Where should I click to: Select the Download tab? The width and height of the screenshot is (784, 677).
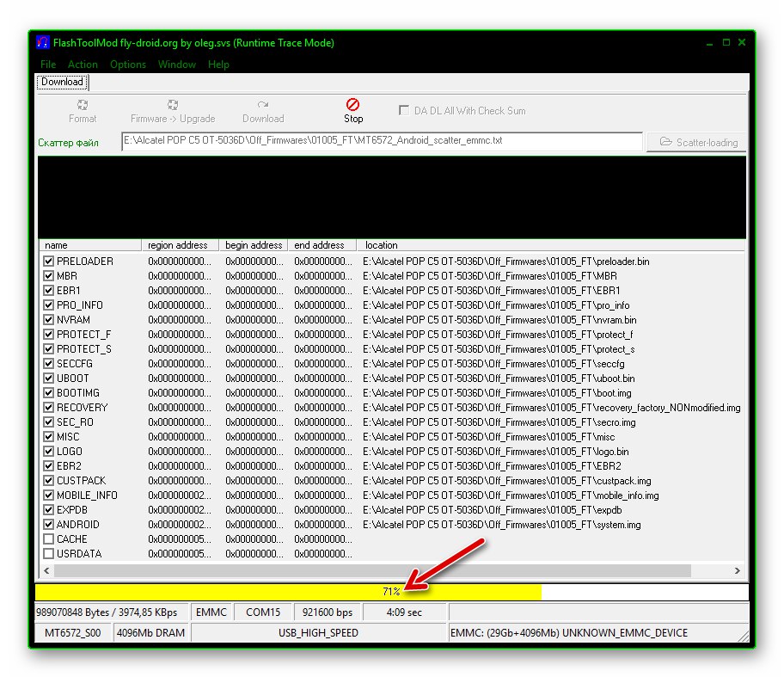[x=62, y=83]
